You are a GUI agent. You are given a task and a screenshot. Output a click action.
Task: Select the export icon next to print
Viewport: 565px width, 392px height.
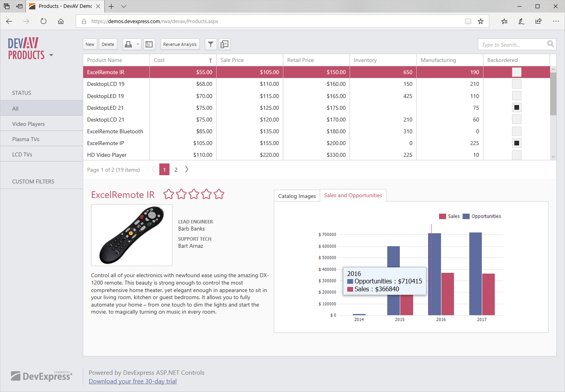149,44
